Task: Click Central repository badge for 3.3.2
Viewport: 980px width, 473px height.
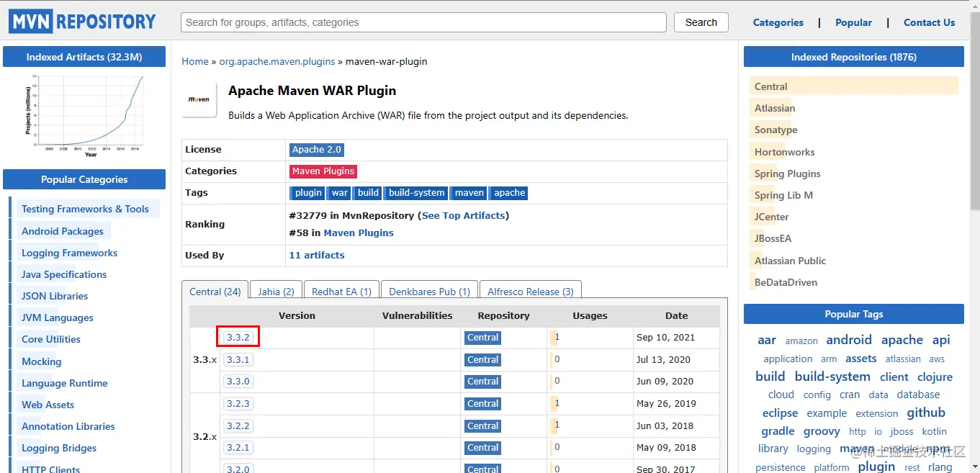Action: click(482, 338)
